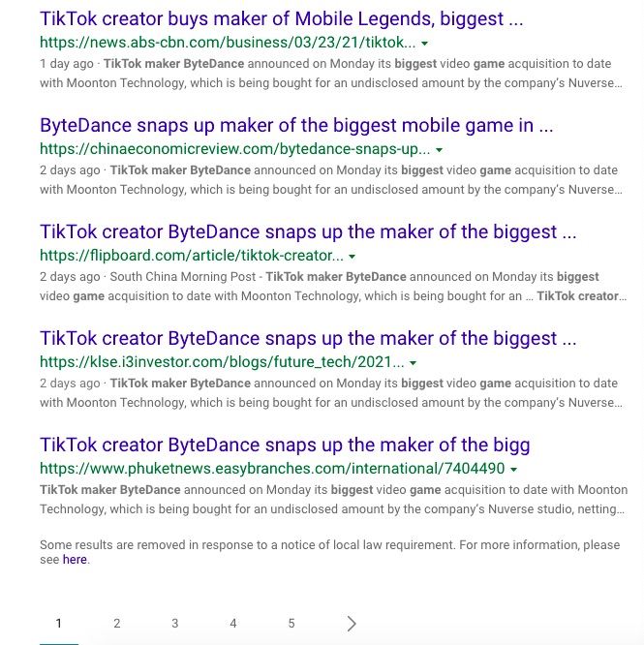Viewport: 644px width, 645px height.
Task: Click the chinaeconomicreview.com URL
Action: (234, 149)
